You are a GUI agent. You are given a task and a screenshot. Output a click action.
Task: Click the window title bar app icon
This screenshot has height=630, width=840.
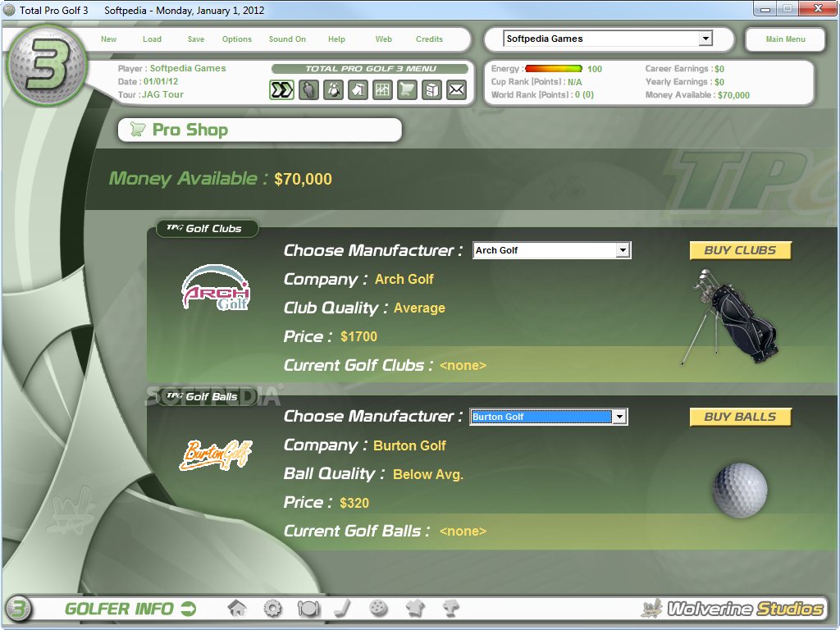point(9,10)
